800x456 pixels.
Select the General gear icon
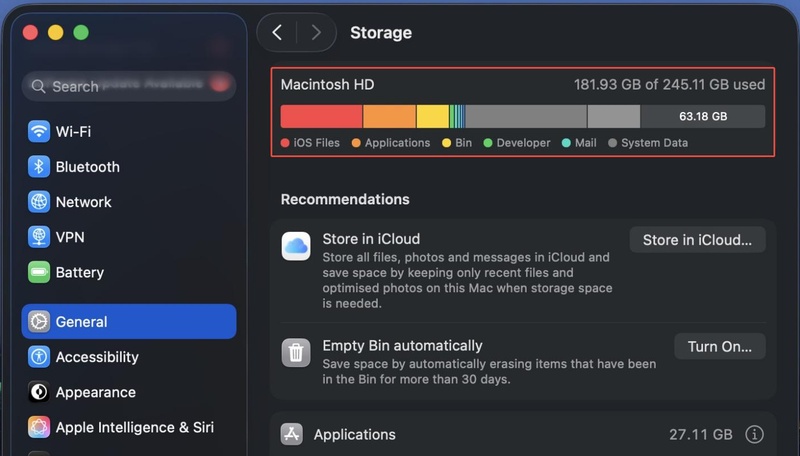39,321
